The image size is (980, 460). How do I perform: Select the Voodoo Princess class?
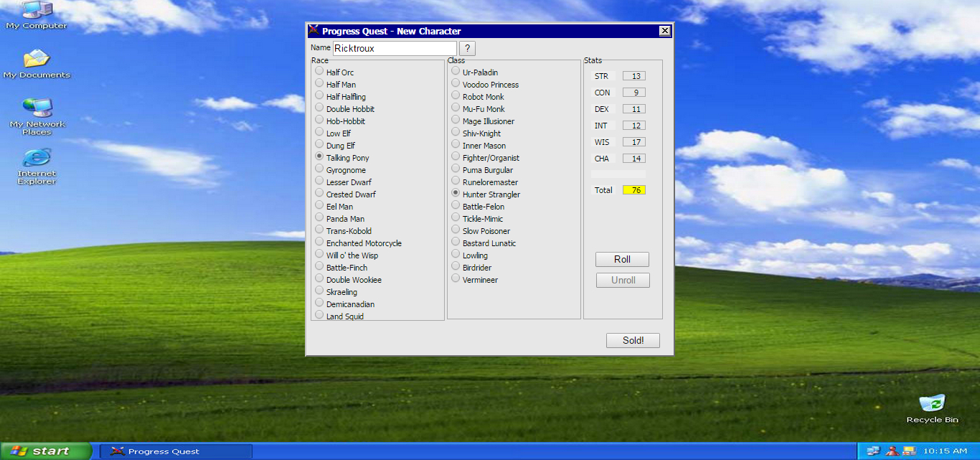point(456,84)
